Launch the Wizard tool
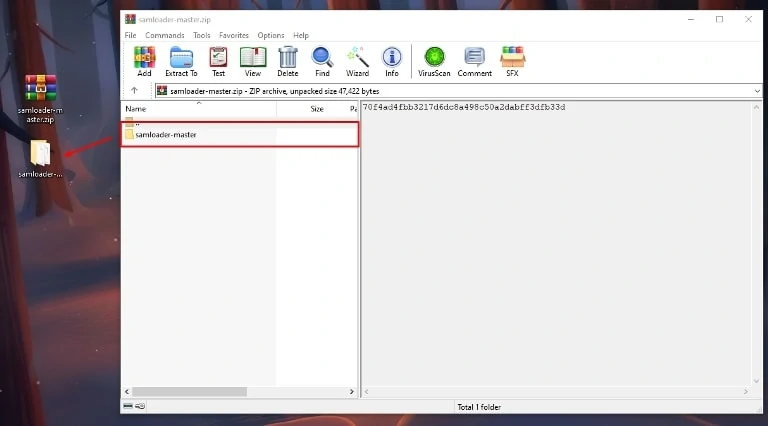Image resolution: width=768 pixels, height=426 pixels. point(358,61)
